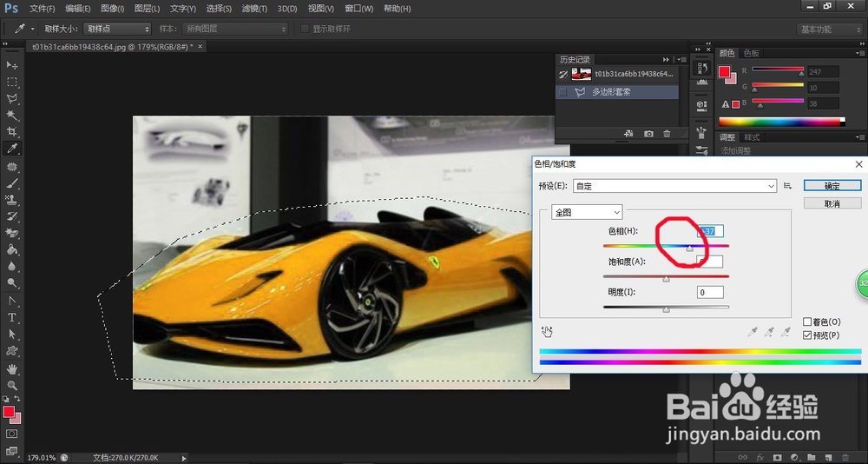The height and width of the screenshot is (464, 868).
Task: Open the 滤镜(T) menu
Action: click(254, 9)
